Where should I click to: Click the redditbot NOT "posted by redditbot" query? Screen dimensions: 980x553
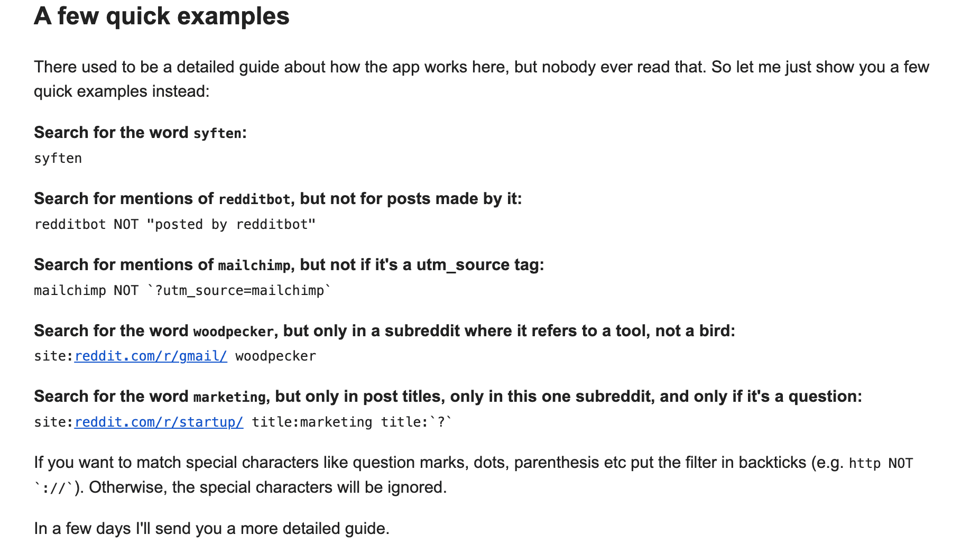click(x=175, y=225)
